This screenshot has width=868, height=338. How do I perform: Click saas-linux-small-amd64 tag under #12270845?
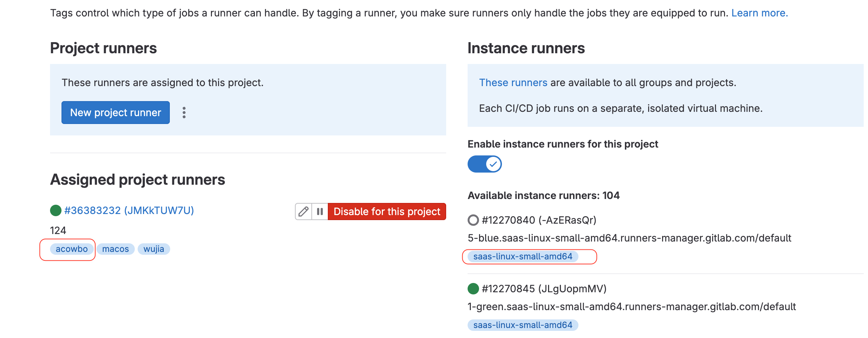coord(523,325)
